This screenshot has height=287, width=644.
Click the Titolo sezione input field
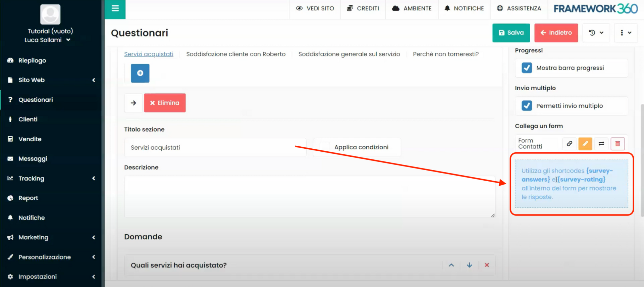[x=215, y=147]
